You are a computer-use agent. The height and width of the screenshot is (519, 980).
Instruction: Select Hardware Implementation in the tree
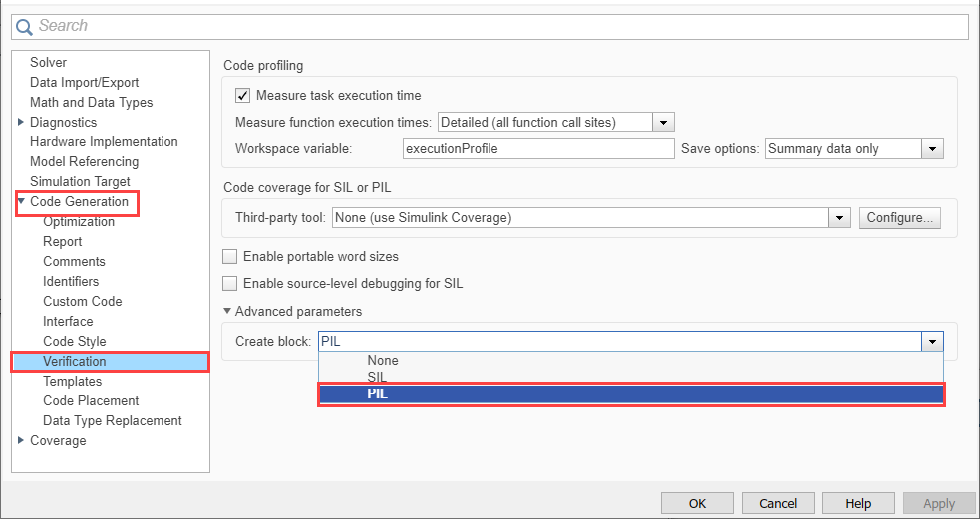(104, 142)
